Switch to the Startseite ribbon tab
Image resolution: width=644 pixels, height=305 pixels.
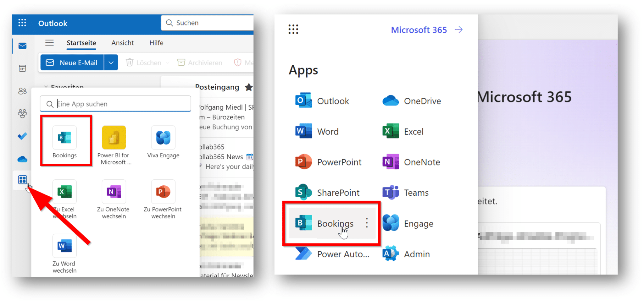[x=81, y=43]
